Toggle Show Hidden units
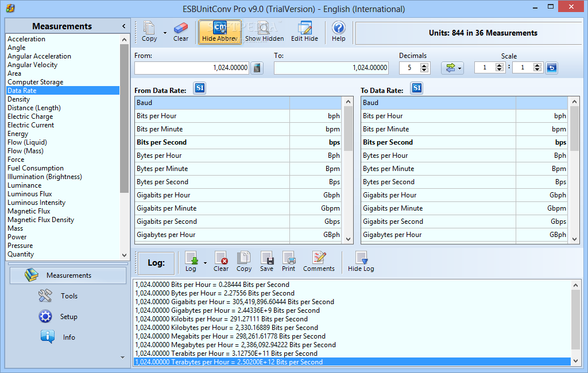 264,32
